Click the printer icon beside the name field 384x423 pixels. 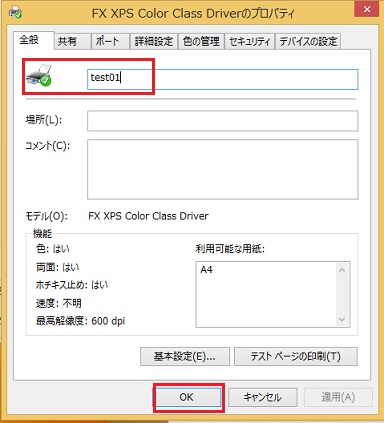39,76
